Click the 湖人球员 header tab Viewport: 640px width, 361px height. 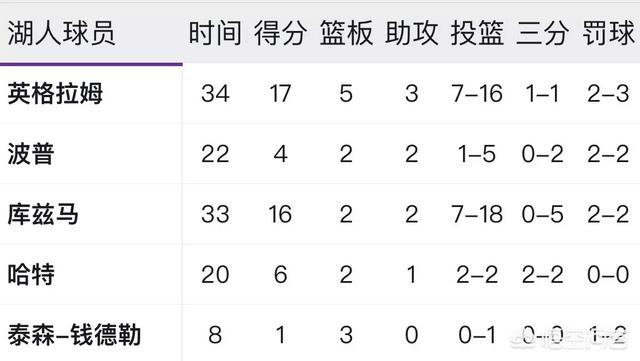point(61,33)
